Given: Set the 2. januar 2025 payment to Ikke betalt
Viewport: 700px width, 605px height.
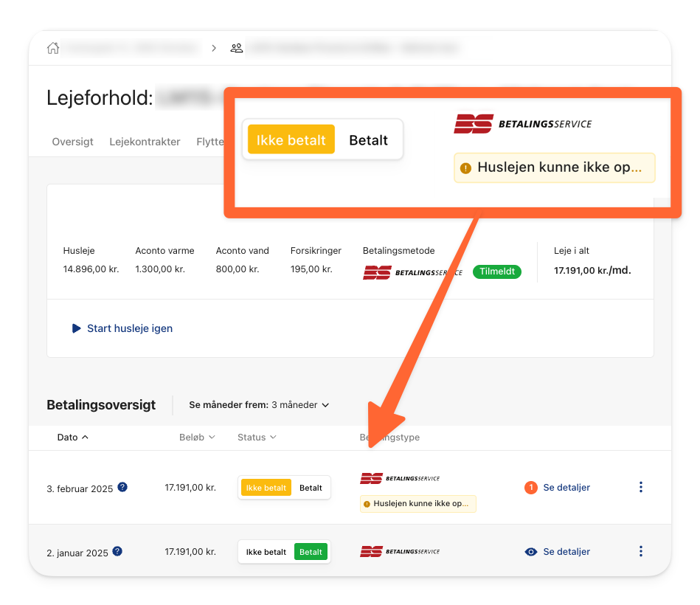Looking at the screenshot, I should pyautogui.click(x=266, y=552).
